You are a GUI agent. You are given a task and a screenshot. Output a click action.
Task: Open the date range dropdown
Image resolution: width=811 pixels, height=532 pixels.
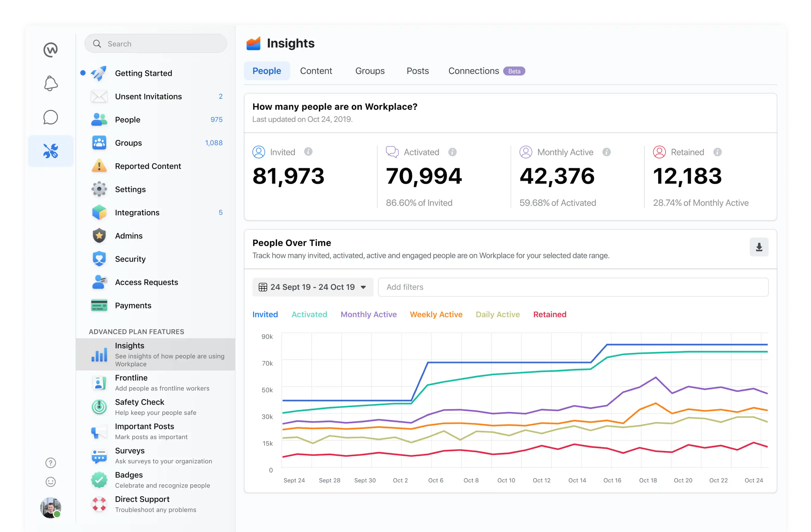[x=313, y=287]
